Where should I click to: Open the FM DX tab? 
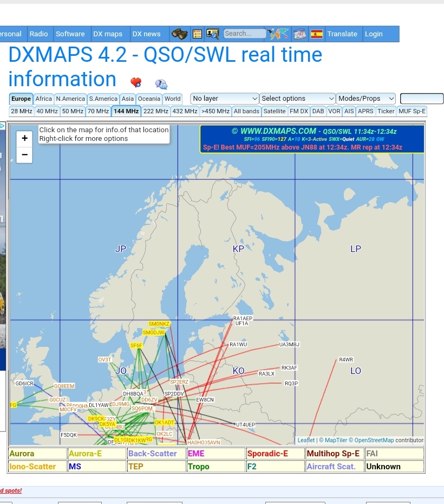(299, 111)
